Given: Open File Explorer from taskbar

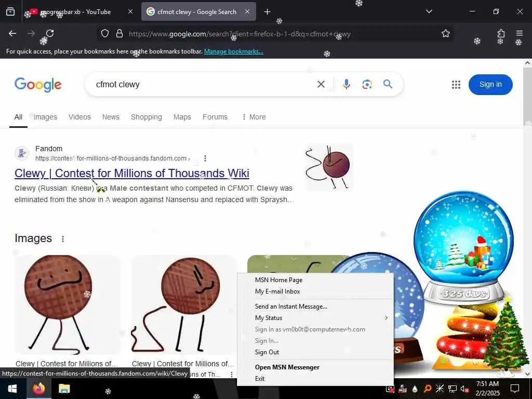Looking at the screenshot, I should pos(64,389).
